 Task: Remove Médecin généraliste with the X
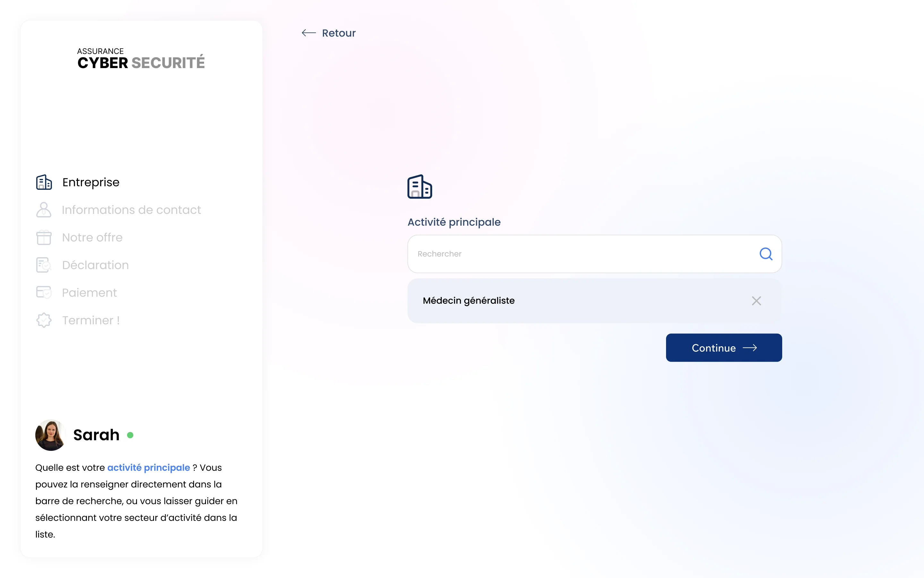click(x=757, y=301)
